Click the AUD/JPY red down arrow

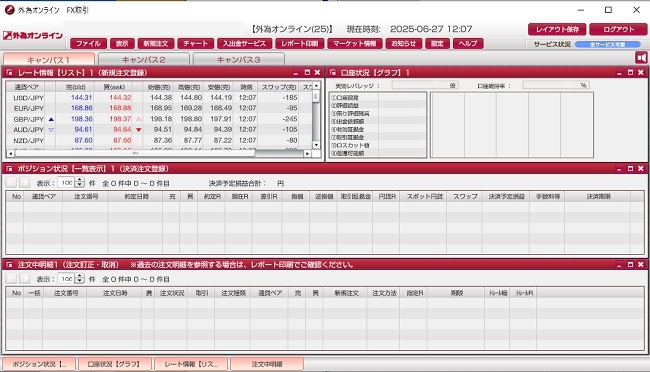(x=138, y=130)
